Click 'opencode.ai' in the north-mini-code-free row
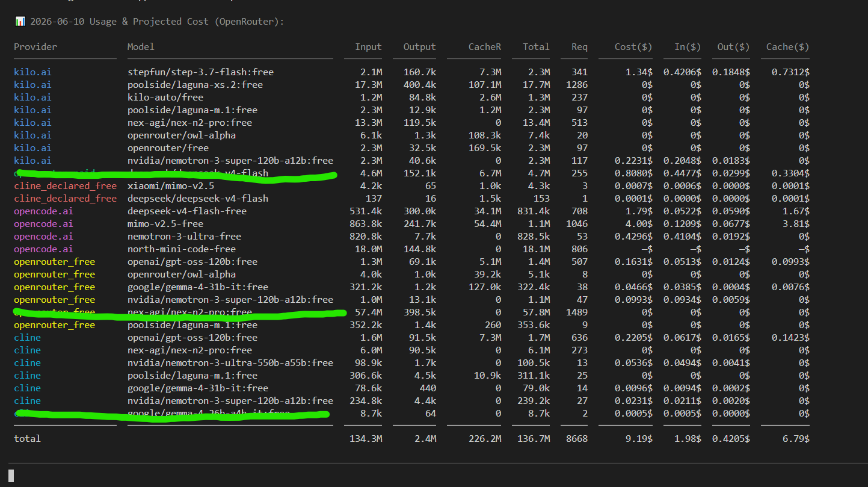Screen dimensions: 868x487 click(43, 249)
